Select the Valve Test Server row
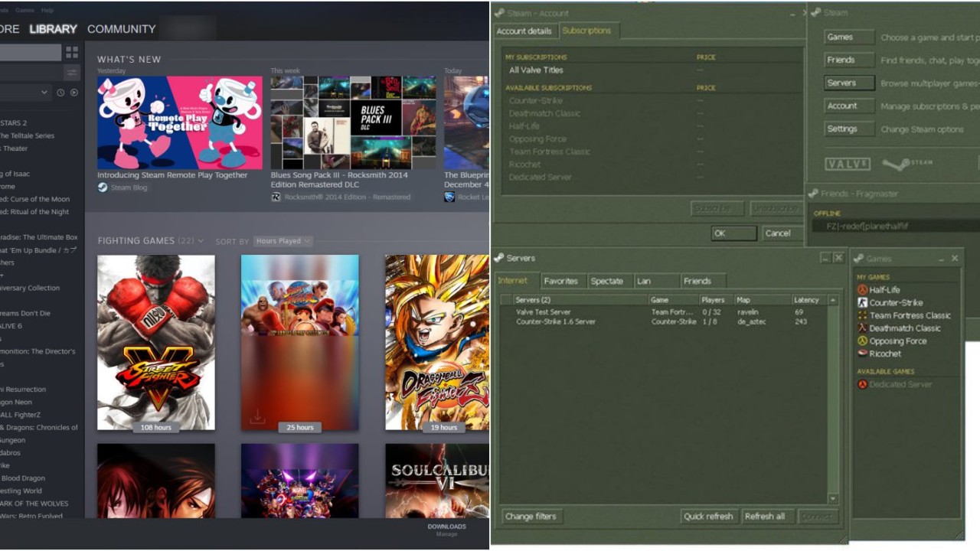 544,312
